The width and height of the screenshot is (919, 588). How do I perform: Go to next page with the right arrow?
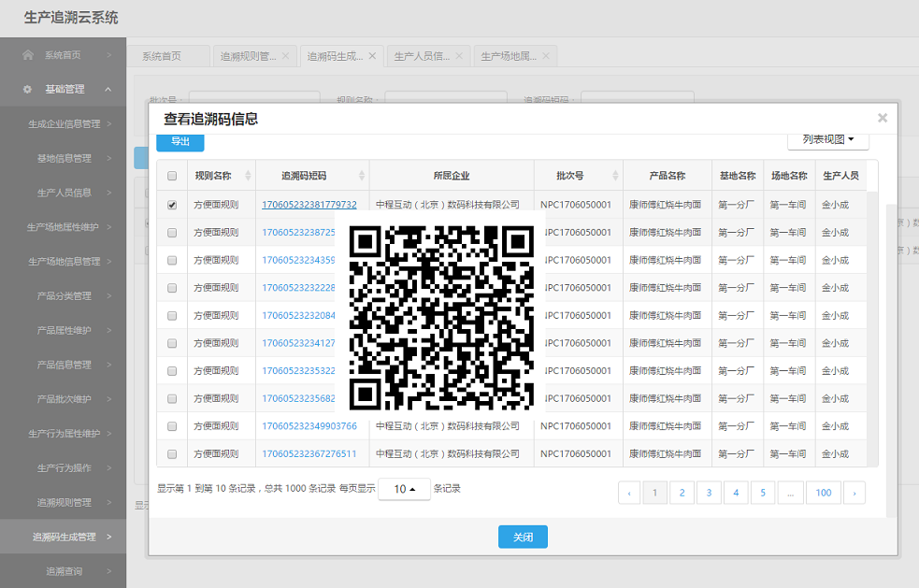pos(854,493)
